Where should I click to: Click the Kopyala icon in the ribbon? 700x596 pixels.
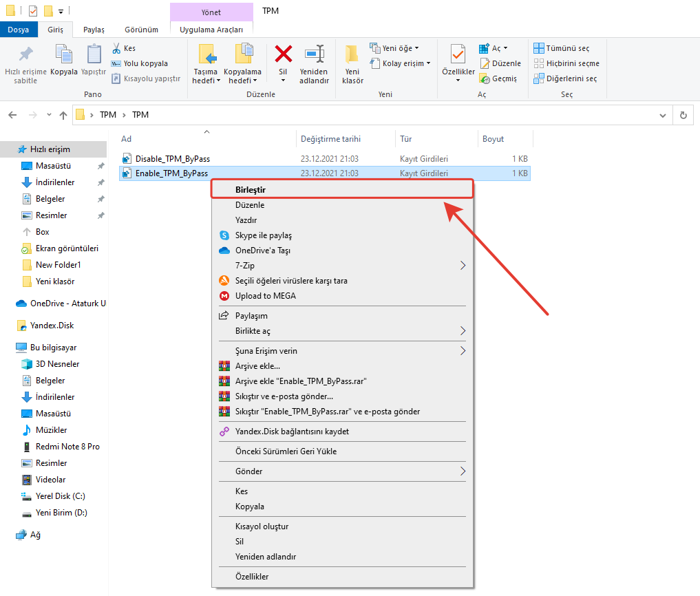click(x=64, y=55)
